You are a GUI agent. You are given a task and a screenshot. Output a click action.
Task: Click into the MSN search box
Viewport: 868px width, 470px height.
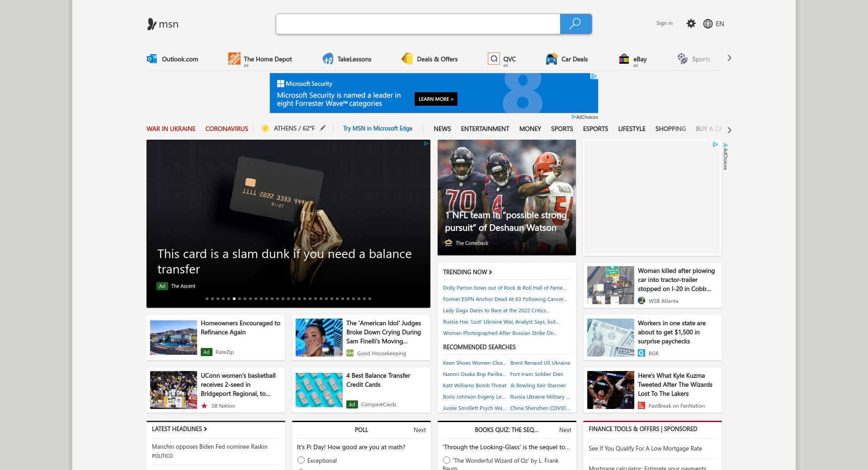(418, 24)
